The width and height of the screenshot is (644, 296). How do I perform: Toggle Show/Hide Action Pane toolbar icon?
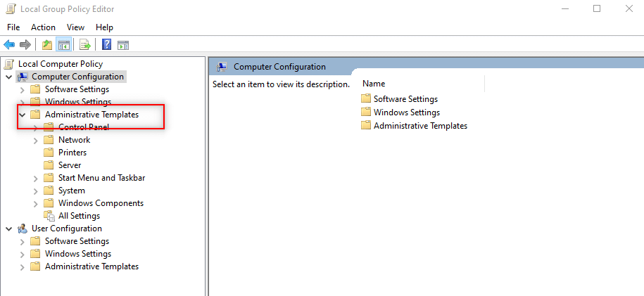coord(123,45)
